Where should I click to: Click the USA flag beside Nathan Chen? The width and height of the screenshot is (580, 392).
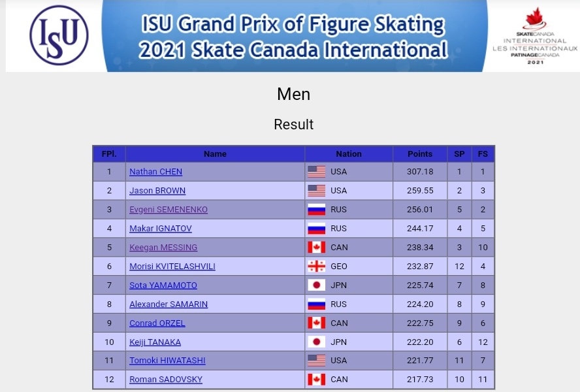[x=317, y=172]
